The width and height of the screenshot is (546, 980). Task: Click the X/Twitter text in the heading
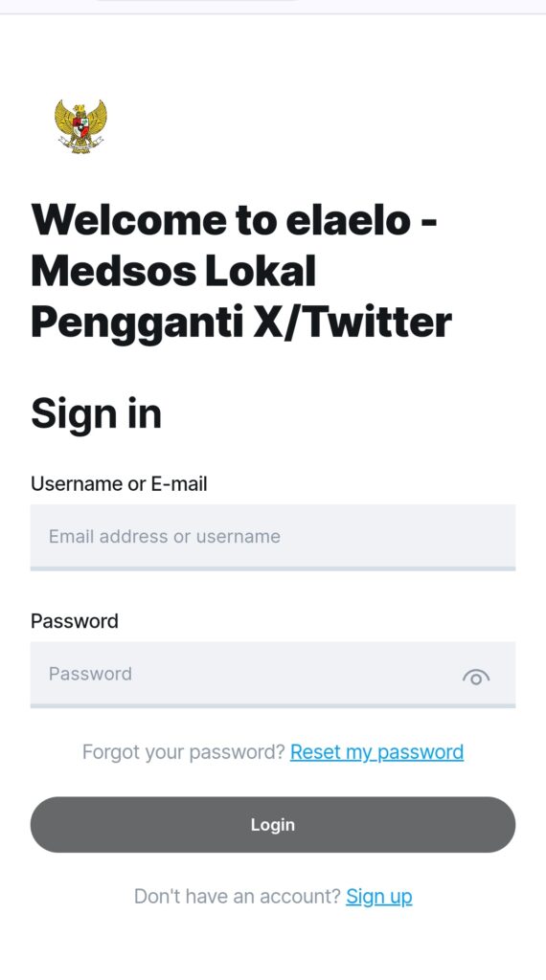[353, 323]
